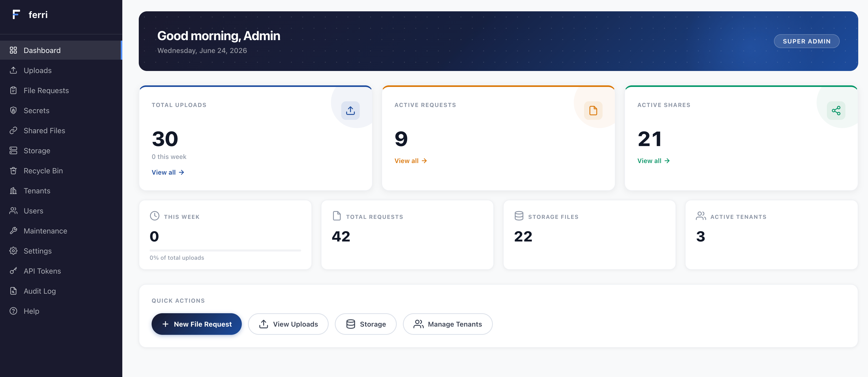The width and height of the screenshot is (868, 377).
Task: Click the File Requests clipboard icon
Action: point(13,90)
